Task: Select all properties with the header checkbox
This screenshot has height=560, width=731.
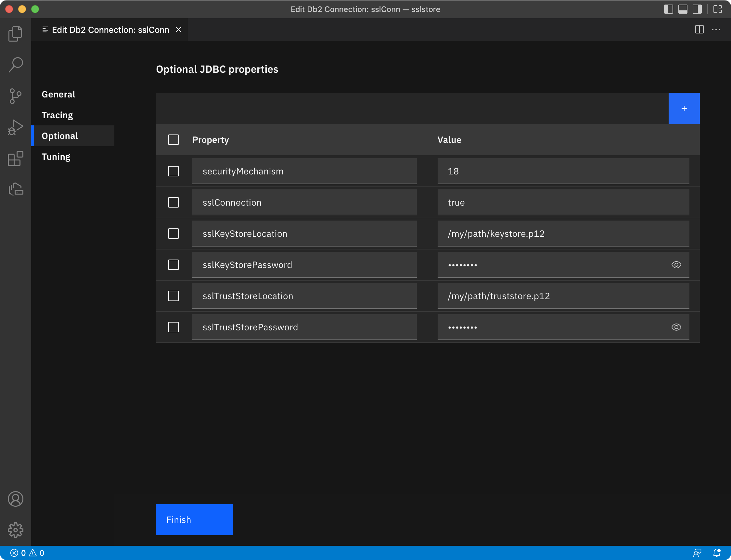Action: [173, 140]
